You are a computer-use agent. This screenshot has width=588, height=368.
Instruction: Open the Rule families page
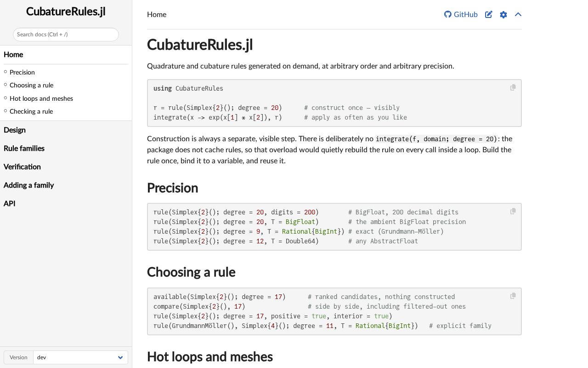click(x=66, y=149)
